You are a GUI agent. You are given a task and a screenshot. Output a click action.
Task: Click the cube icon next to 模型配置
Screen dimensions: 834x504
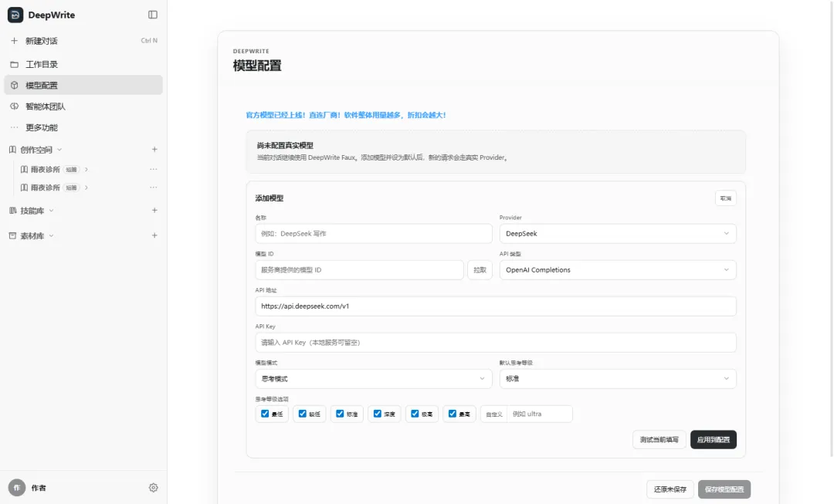coord(15,85)
